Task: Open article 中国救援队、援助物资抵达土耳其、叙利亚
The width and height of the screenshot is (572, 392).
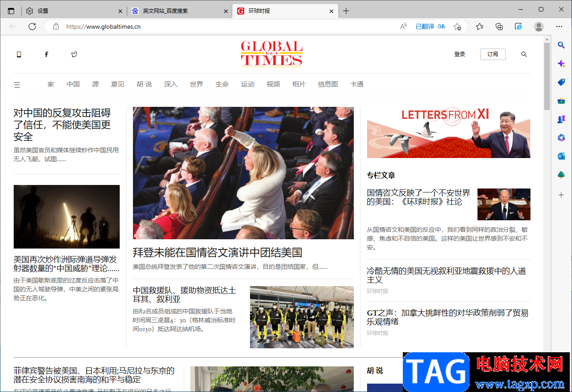Action: point(185,294)
